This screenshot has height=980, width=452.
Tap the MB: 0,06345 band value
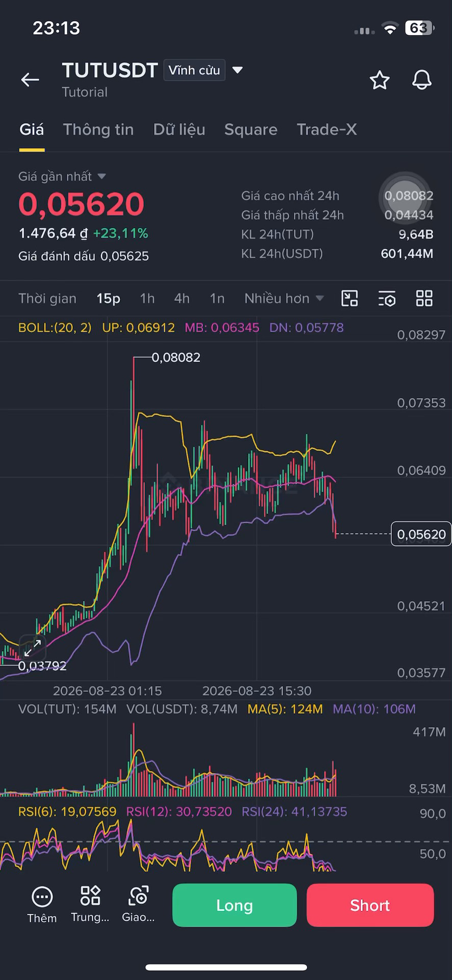pos(222,328)
